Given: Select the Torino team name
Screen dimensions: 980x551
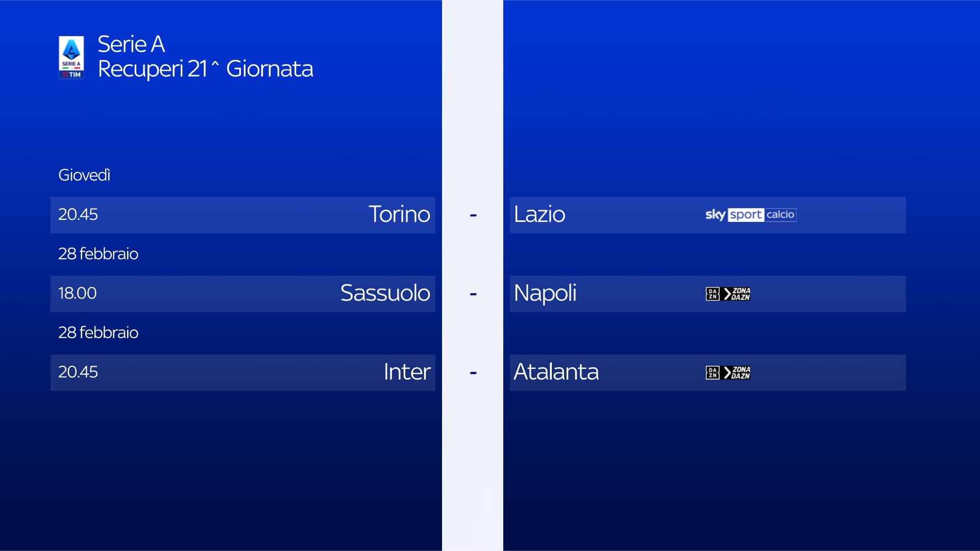Looking at the screenshot, I should [x=399, y=214].
